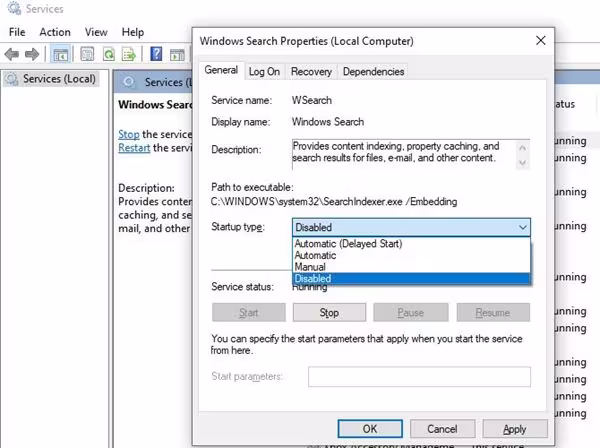600x448 pixels.
Task: Click the WSearch service name text
Action: pyautogui.click(x=311, y=100)
